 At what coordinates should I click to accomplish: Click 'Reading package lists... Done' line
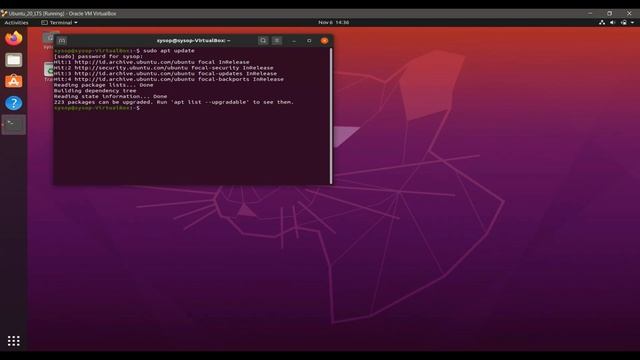(x=103, y=85)
